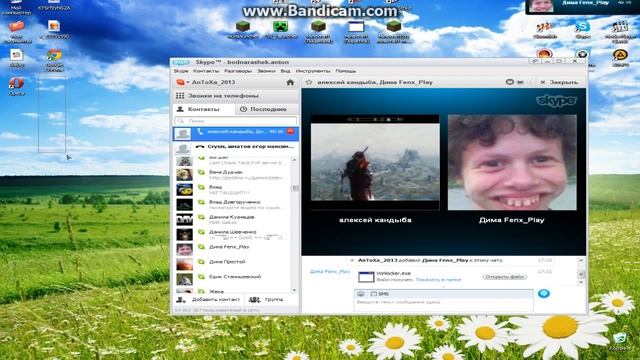
Task: Click Данила Кузнецов's avatar
Action: coord(184,220)
